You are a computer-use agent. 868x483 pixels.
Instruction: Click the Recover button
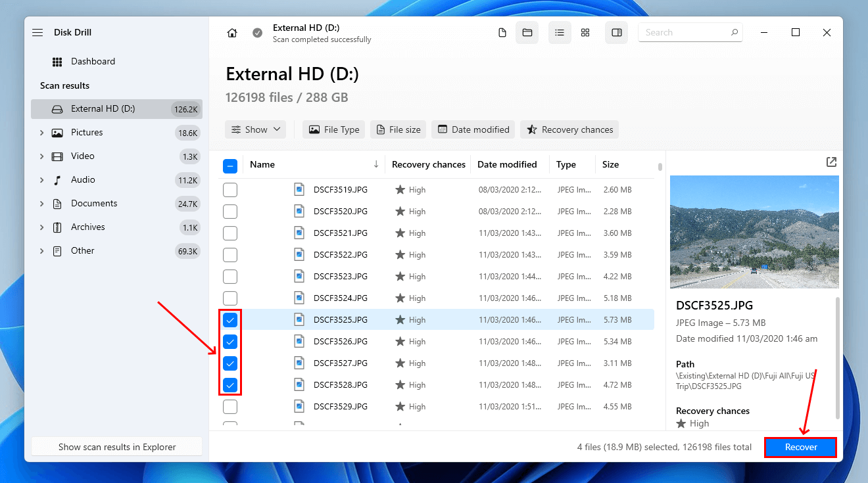tap(800, 448)
